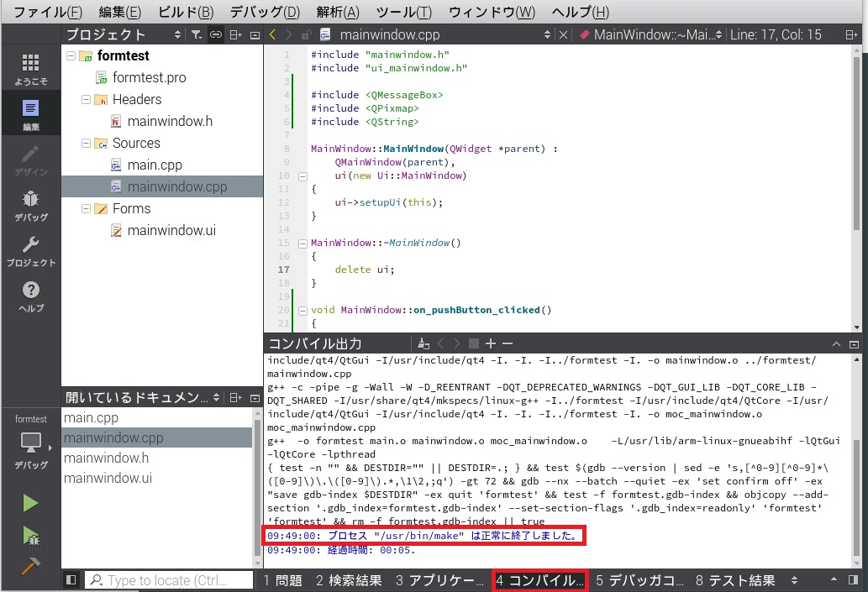Image resolution: width=868 pixels, height=592 pixels.
Task: Toggle the sidebar visibility button
Action: [71, 580]
